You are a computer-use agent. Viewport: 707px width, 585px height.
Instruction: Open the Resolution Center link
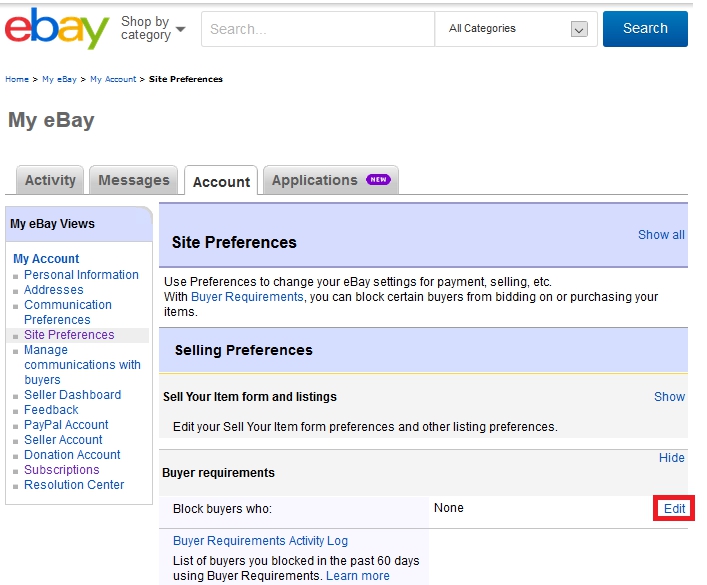74,484
